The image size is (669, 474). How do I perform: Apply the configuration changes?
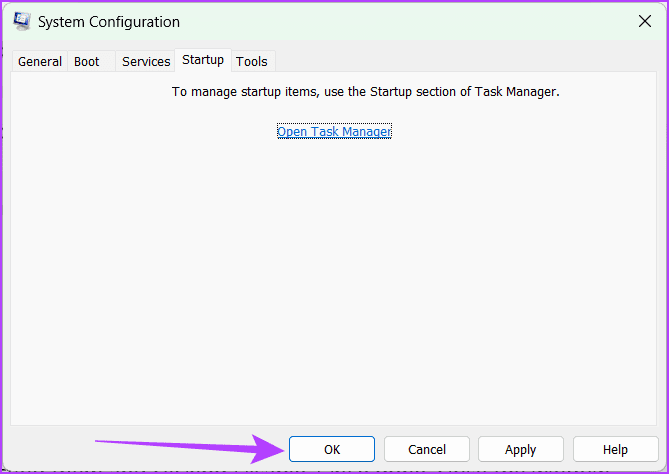tap(520, 450)
